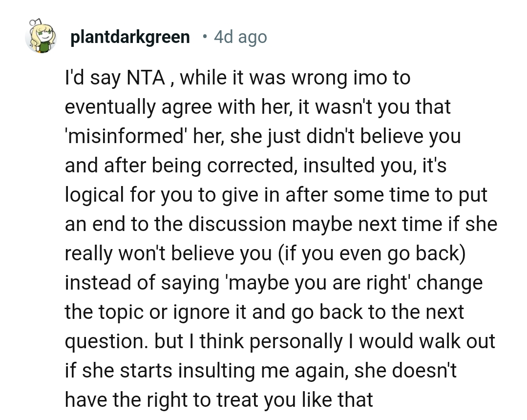The width and height of the screenshot is (527, 420).
Task: Click the timestamp area beside the bullet
Action: (x=240, y=37)
